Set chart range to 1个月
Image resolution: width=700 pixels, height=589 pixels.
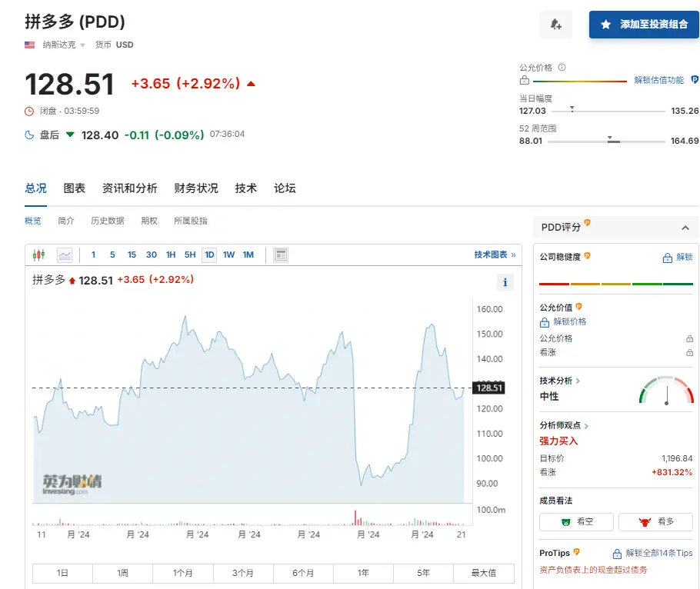(x=183, y=573)
